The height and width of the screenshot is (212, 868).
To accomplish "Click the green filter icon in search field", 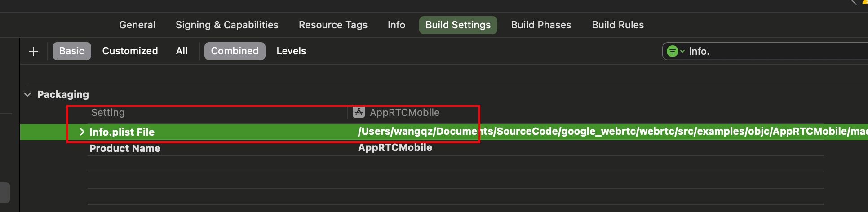I will point(672,51).
